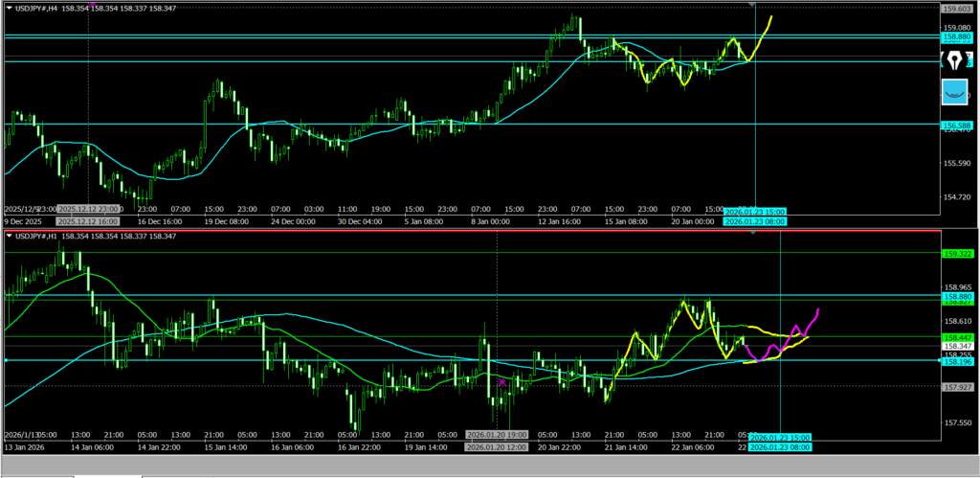Click the 2025.12.12 16:00 time label on H4 chart
The image size is (980, 478).
point(88,221)
